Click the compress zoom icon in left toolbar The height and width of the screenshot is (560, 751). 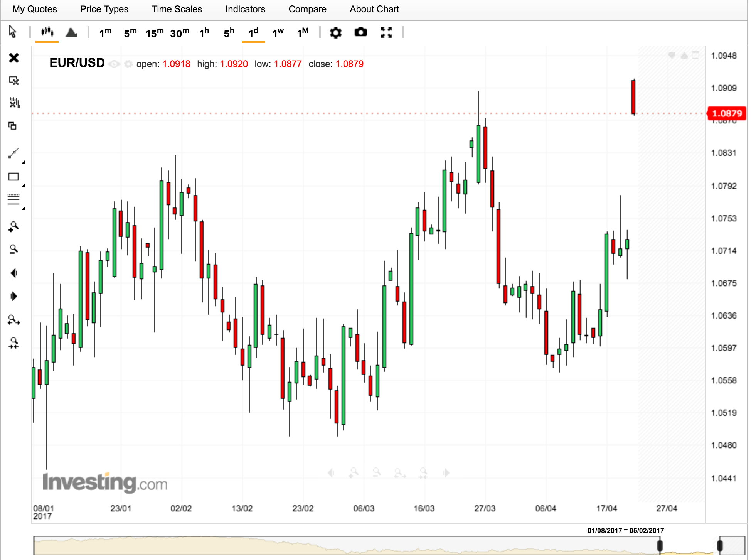pos(14,343)
